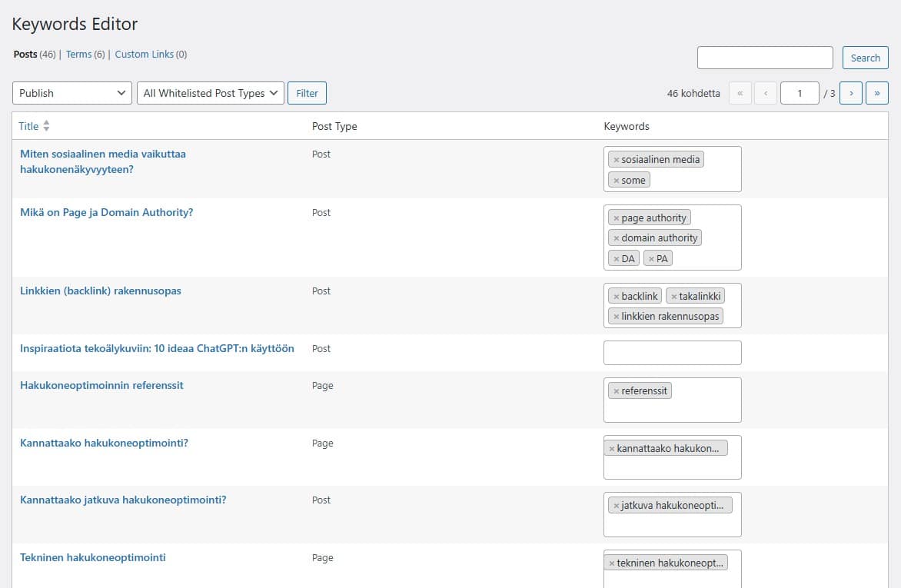Click the Title column header link
This screenshot has height=588, width=901.
(28, 126)
